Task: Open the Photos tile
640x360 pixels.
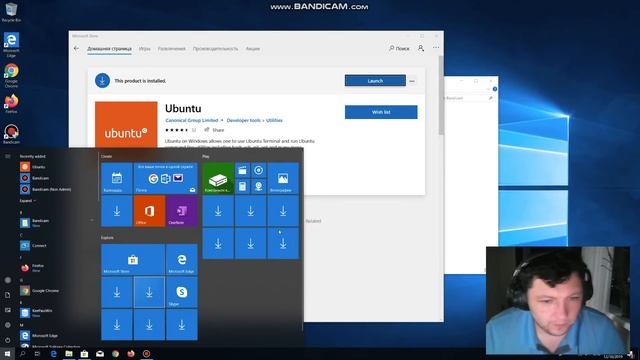Action: click(283, 178)
